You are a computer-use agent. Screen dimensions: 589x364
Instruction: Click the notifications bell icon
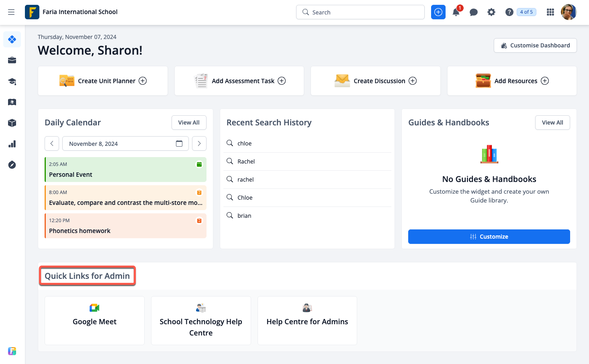(456, 12)
